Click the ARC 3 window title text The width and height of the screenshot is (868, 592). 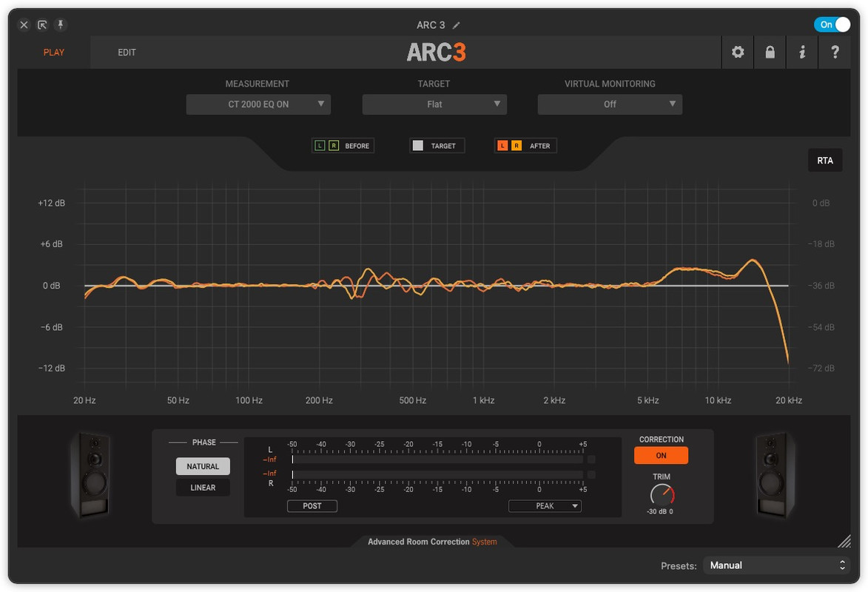pos(430,25)
